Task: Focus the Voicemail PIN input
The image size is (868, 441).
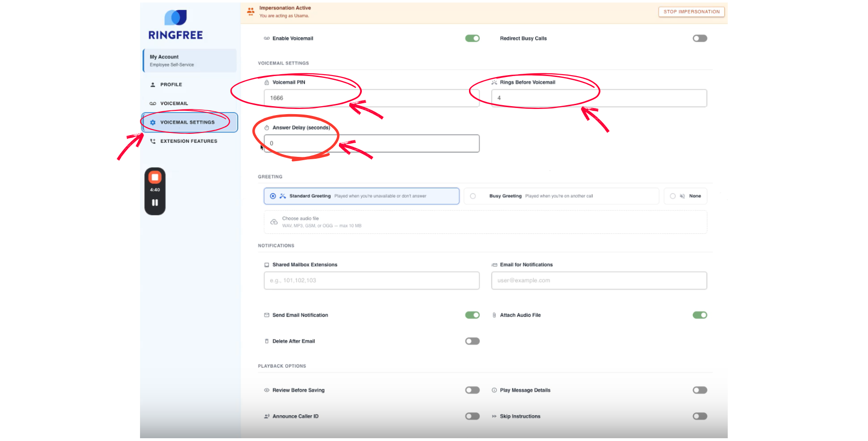Action: (x=371, y=98)
